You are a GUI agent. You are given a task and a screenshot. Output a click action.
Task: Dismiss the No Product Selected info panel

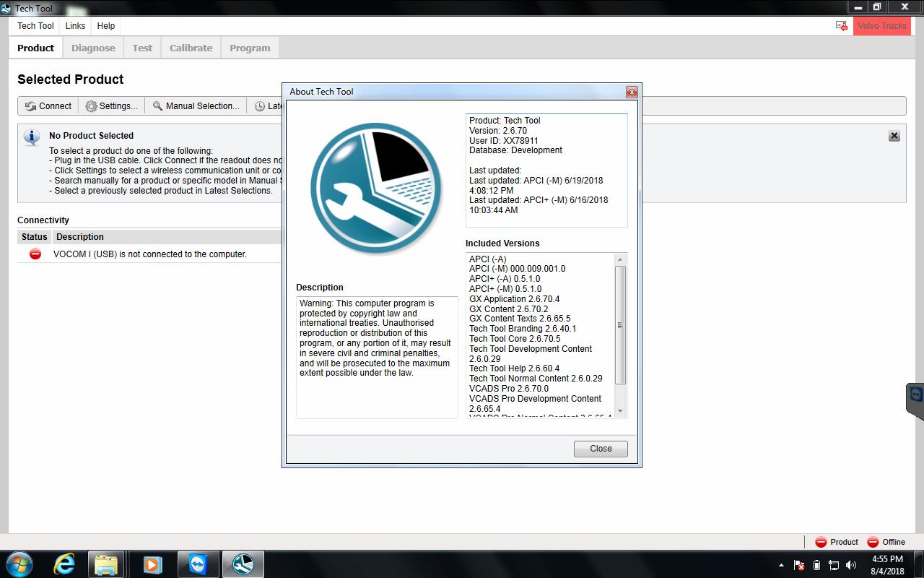point(894,136)
